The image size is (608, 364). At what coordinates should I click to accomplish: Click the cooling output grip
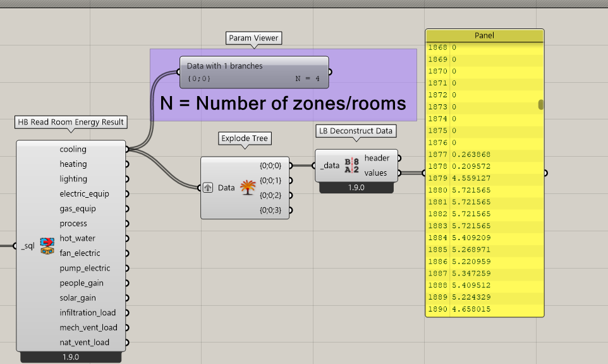click(127, 149)
